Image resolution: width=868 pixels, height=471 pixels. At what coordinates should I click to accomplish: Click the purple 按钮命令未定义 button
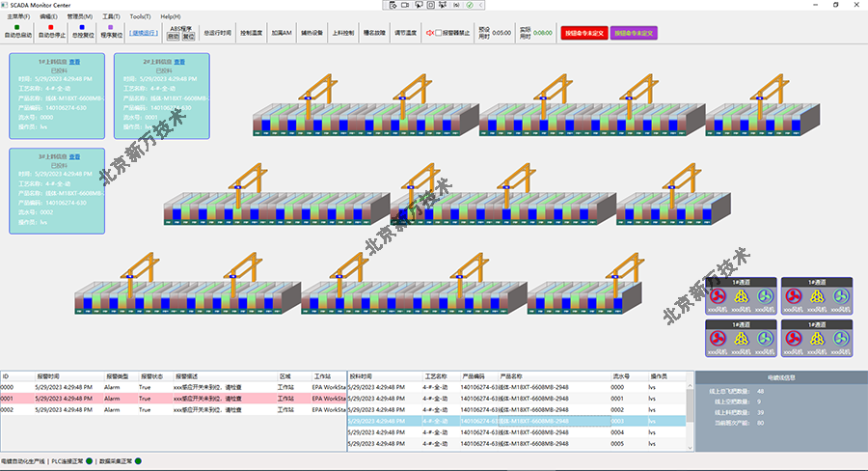pyautogui.click(x=634, y=33)
